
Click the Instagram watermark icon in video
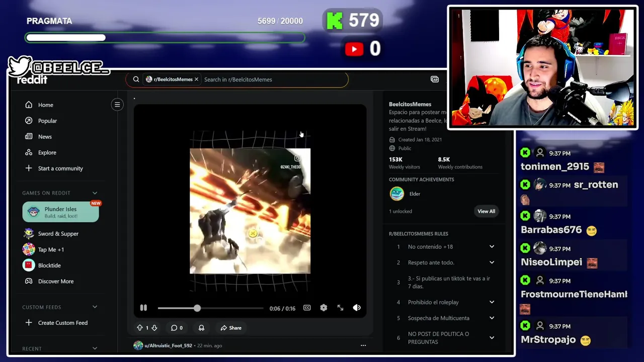(x=297, y=158)
